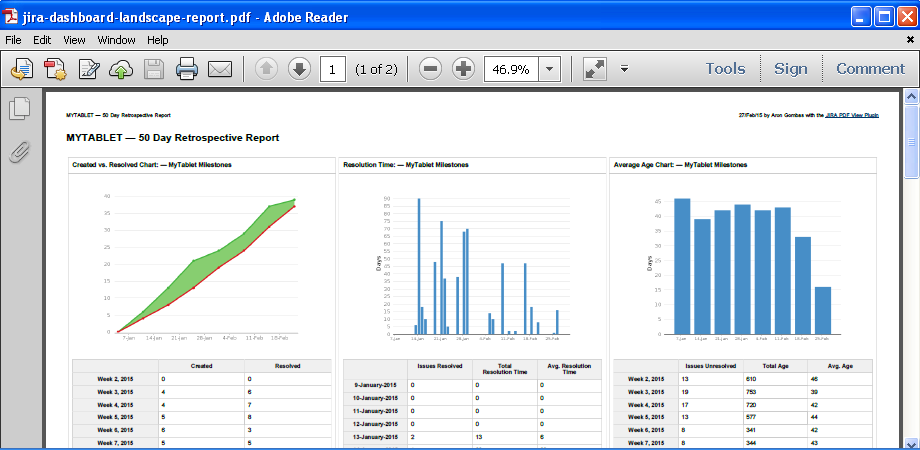Open the Fill and Sign icon
The width and height of the screenshot is (920, 450).
[89, 69]
